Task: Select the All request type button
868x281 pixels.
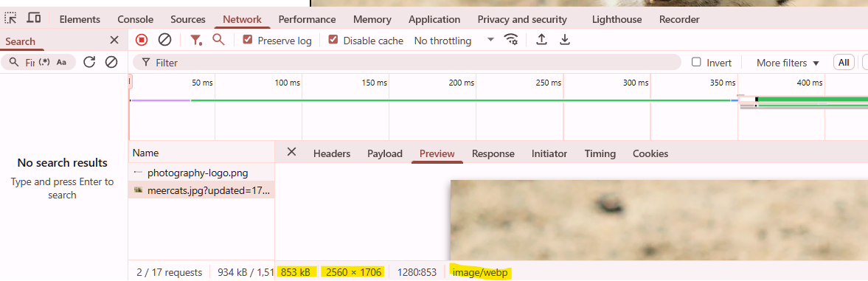Action: click(844, 63)
